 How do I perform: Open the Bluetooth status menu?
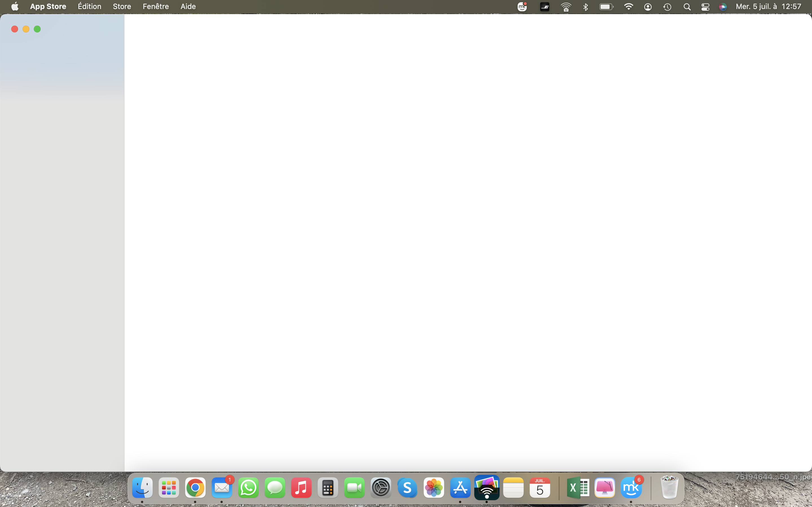pos(586,7)
